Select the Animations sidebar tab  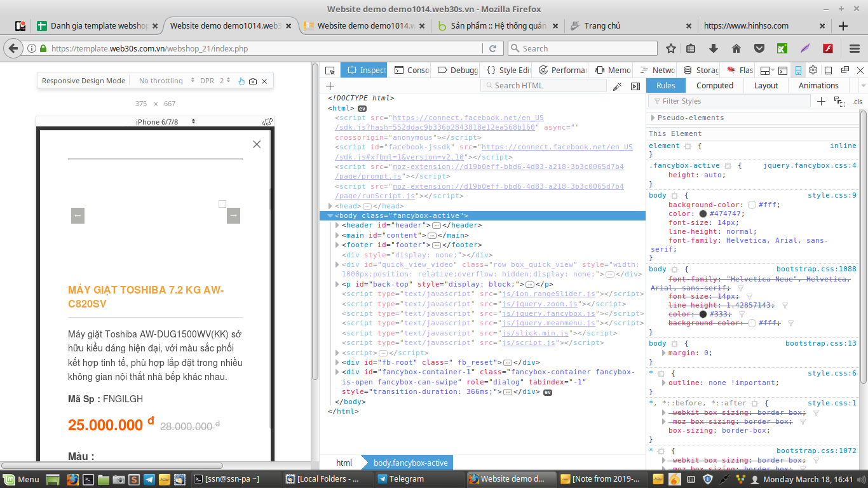[818, 86]
